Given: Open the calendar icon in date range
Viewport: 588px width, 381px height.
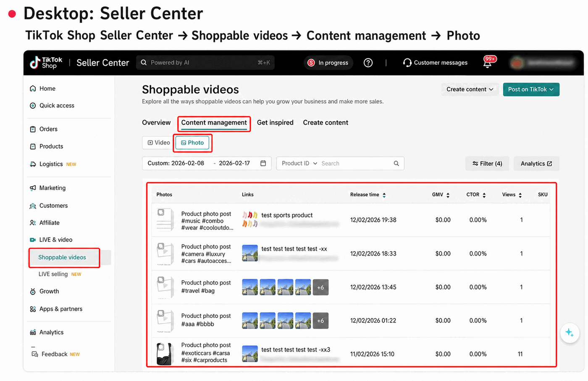Looking at the screenshot, I should pyautogui.click(x=263, y=163).
